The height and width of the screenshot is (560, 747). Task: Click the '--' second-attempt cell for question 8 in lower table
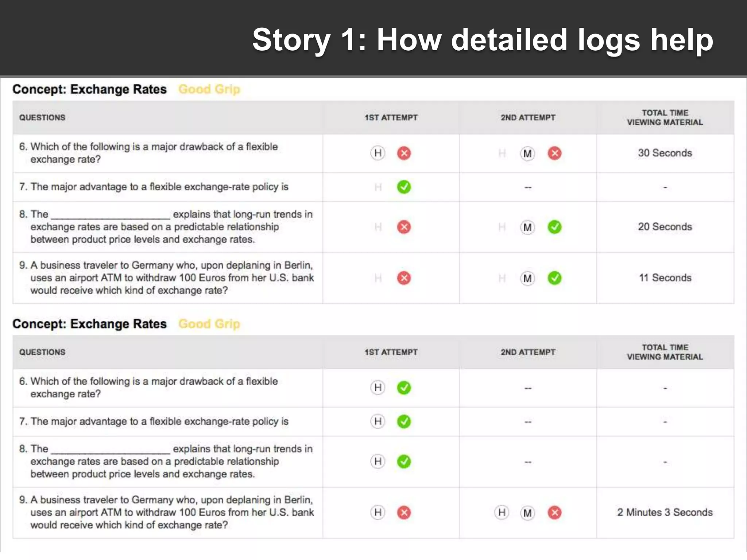(x=528, y=462)
